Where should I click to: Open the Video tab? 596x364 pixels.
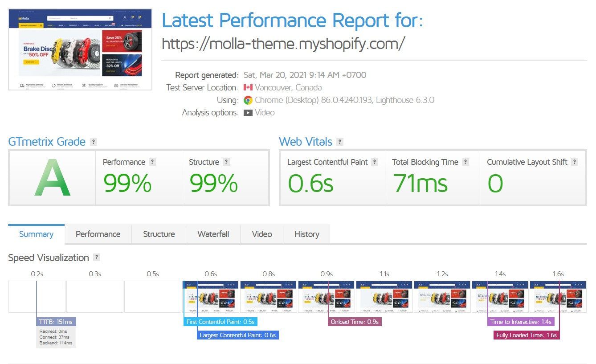[262, 234]
